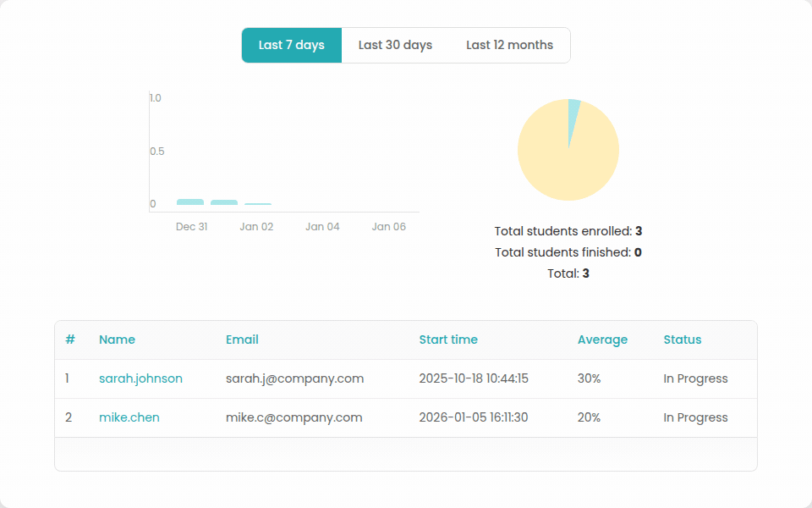The image size is (812, 508).
Task: Click the large yellow pie chart slice
Action: 562,161
